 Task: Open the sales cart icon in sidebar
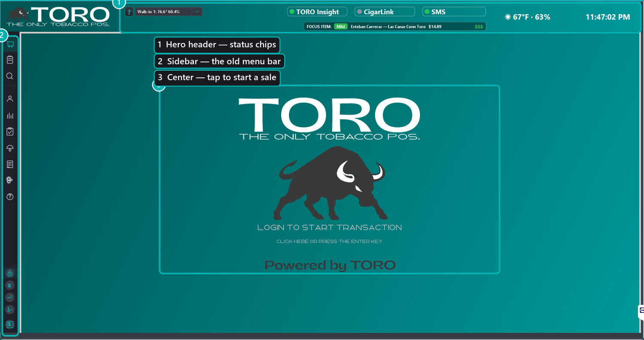pos(10,44)
